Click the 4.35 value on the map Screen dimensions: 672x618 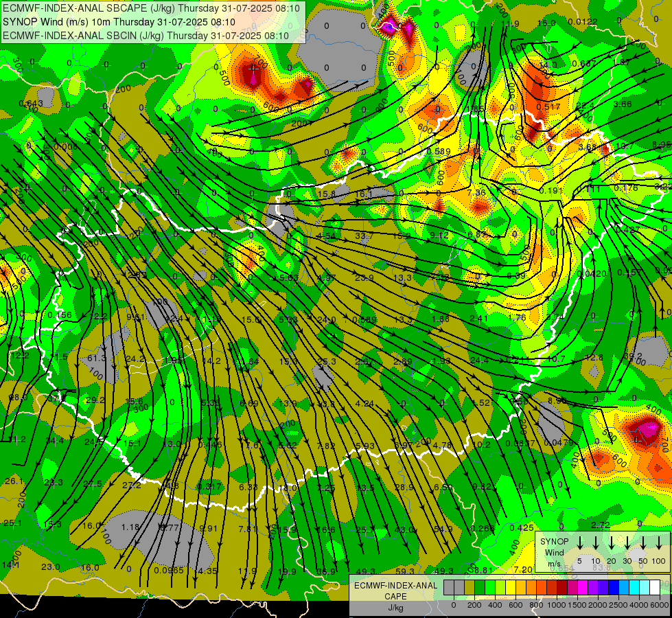pyautogui.click(x=208, y=571)
